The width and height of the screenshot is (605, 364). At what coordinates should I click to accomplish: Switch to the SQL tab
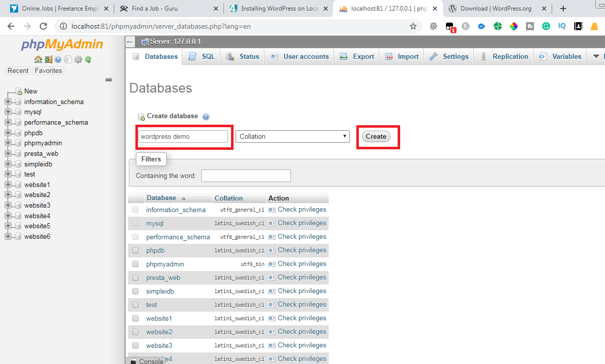(202, 56)
